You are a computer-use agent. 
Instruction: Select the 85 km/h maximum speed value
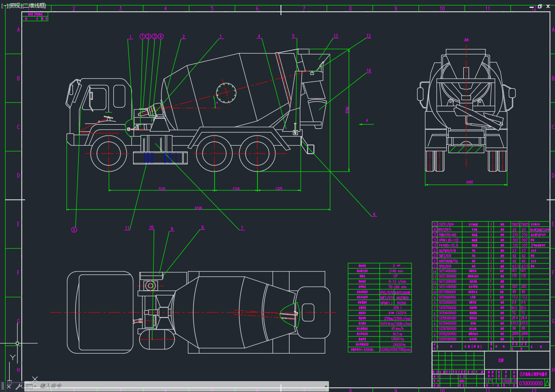tap(397, 328)
